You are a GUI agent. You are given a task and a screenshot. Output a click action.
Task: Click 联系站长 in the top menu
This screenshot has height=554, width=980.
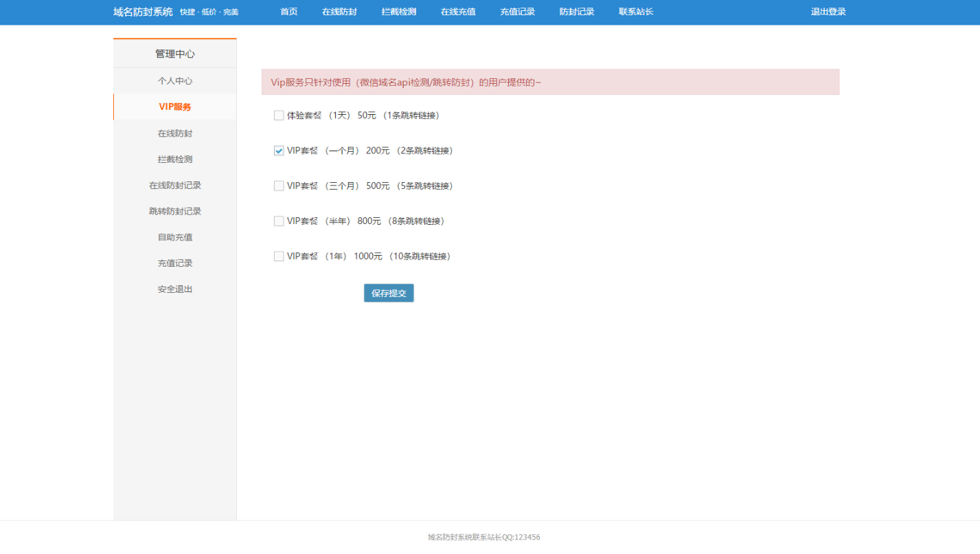636,12
